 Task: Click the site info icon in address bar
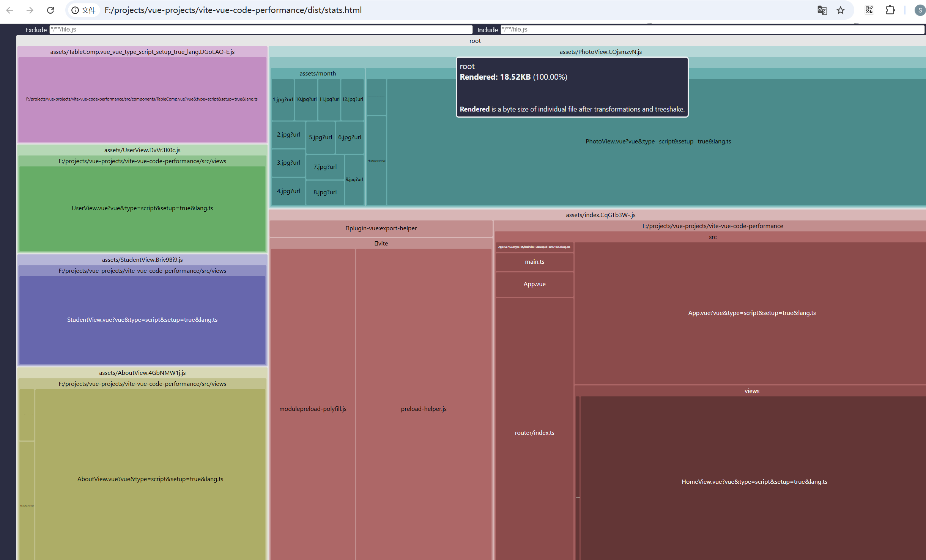(x=75, y=10)
